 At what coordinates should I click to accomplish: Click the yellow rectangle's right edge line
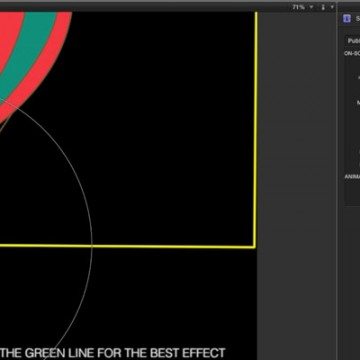coord(256,129)
